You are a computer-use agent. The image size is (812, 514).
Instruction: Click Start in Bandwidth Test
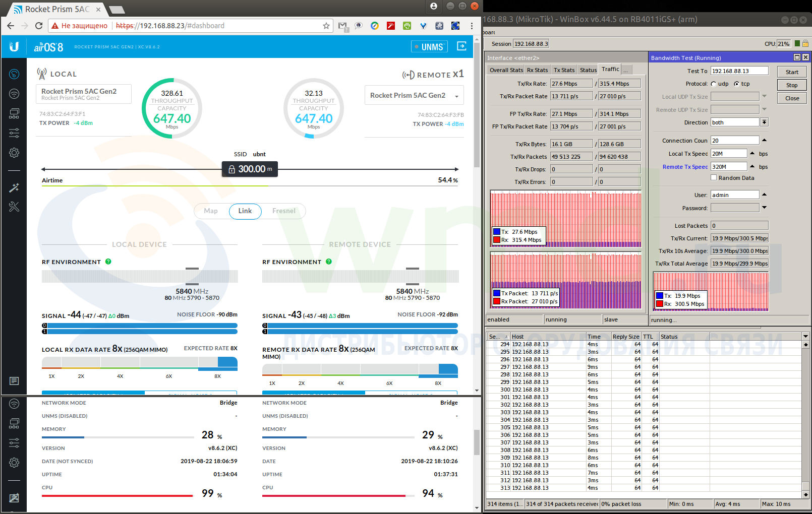(792, 72)
